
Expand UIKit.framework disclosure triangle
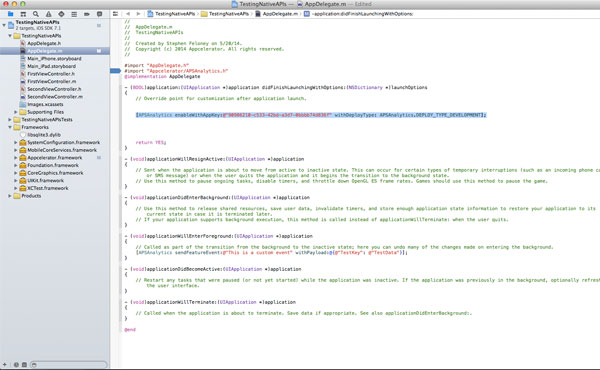pos(16,181)
